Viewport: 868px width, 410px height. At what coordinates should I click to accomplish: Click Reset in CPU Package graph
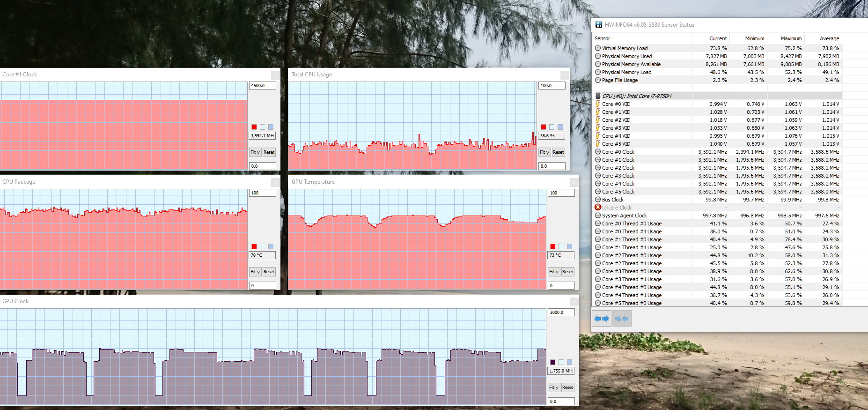click(269, 272)
